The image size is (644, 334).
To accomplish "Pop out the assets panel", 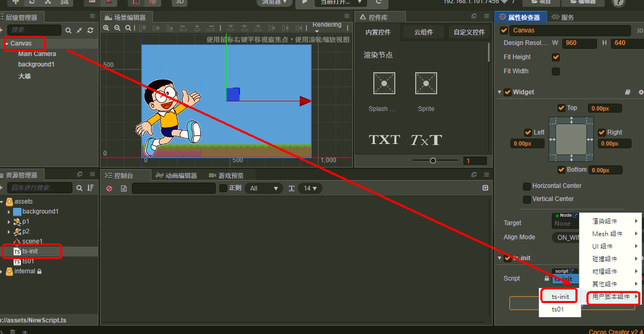I will (80, 174).
